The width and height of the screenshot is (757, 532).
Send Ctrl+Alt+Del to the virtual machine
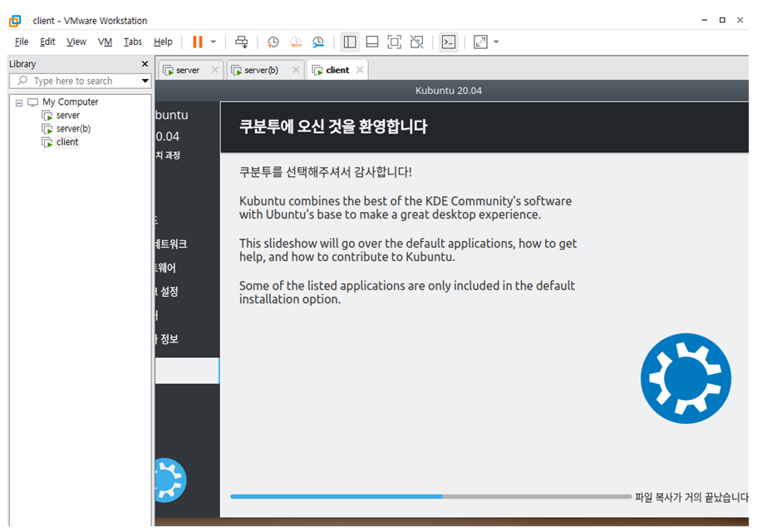coord(241,42)
